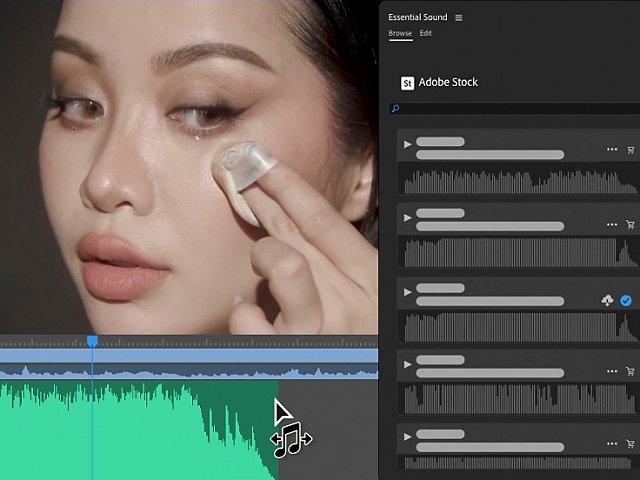This screenshot has height=480, width=640.
Task: Play the second audio track preview
Action: click(x=407, y=218)
